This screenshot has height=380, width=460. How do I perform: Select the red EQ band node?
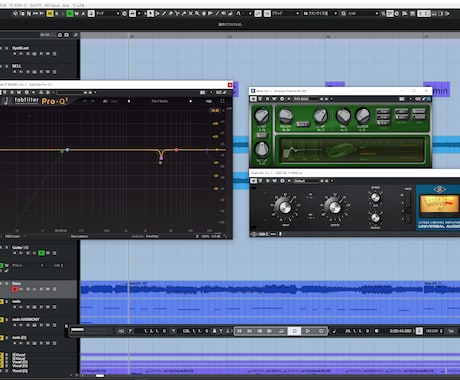tap(176, 150)
